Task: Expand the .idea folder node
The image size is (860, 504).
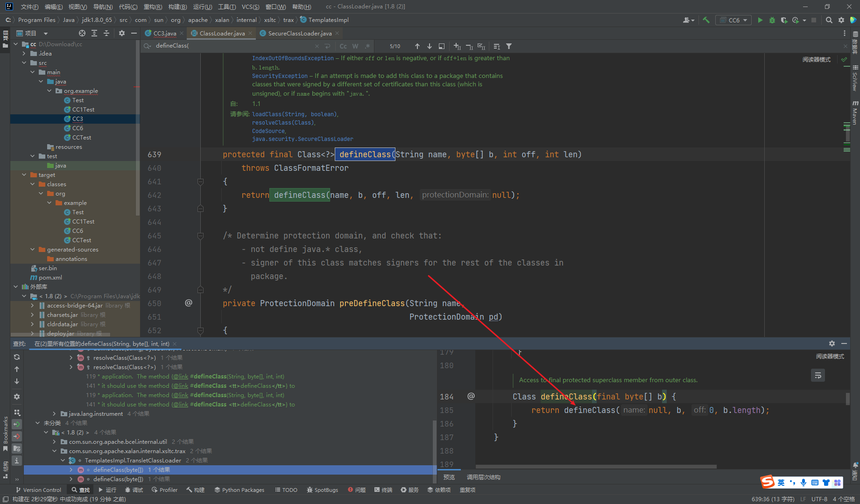Action: click(24, 53)
